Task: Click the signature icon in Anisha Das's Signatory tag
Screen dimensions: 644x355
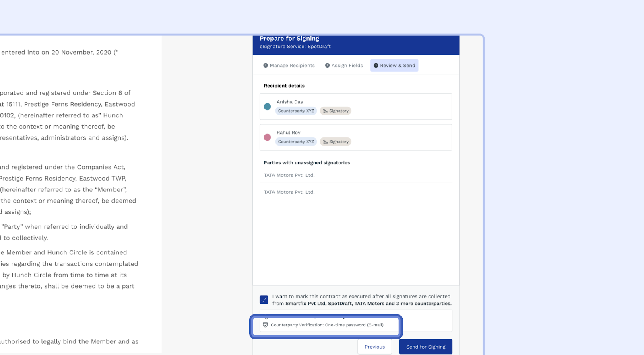Action: coord(325,111)
